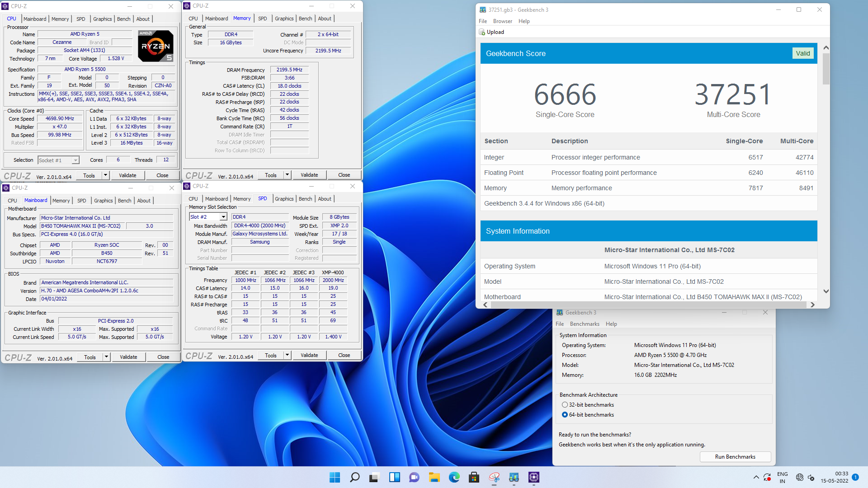Open File Explorer from taskbar
Viewport: 868px width, 488px height.
[x=434, y=477]
